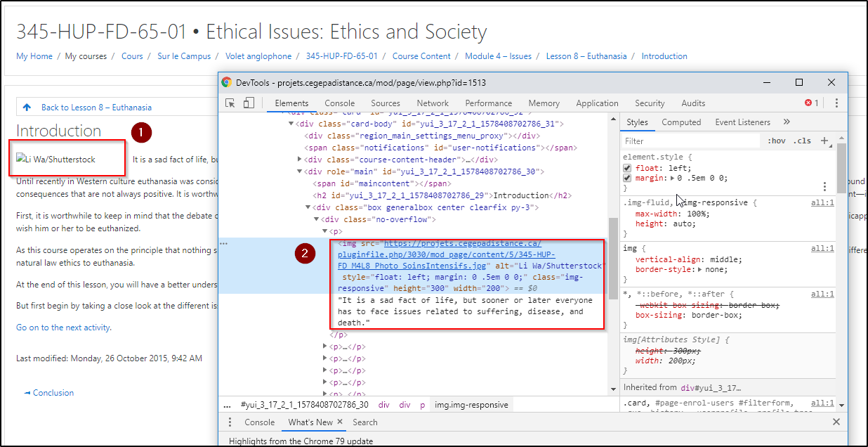
Task: Uncheck the float: left property checkbox
Action: (628, 168)
